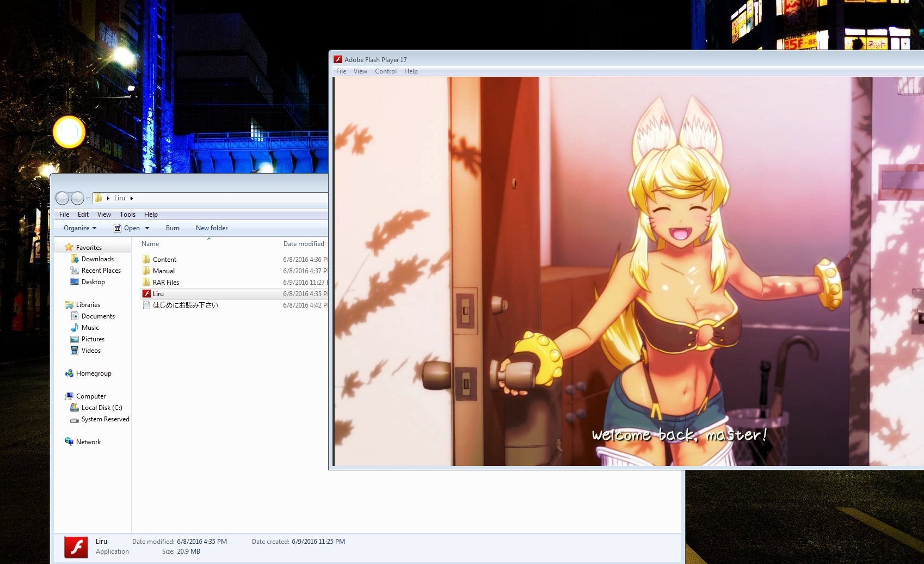Open the Flash Player Help menu
The image size is (924, 564).
411,71
